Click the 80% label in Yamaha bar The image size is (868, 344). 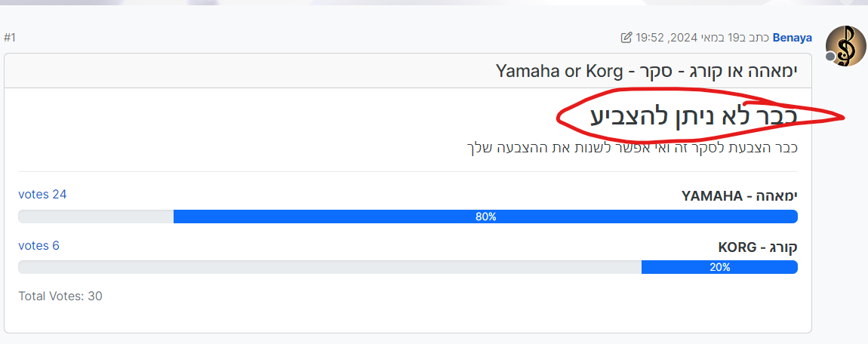(485, 217)
